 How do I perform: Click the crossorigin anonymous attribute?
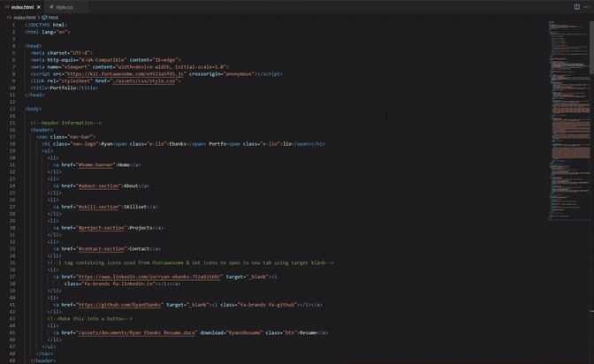pyautogui.click(x=221, y=74)
